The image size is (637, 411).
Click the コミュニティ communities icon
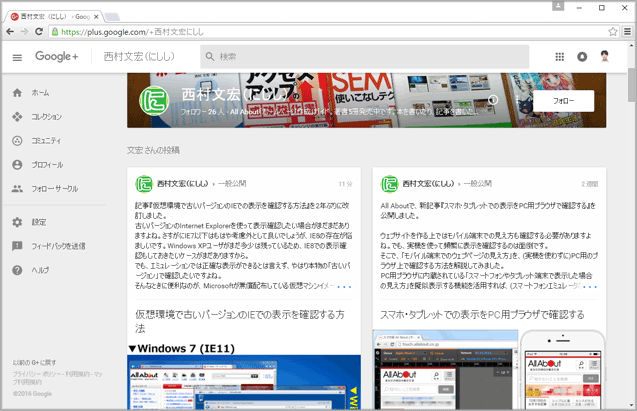(17, 141)
